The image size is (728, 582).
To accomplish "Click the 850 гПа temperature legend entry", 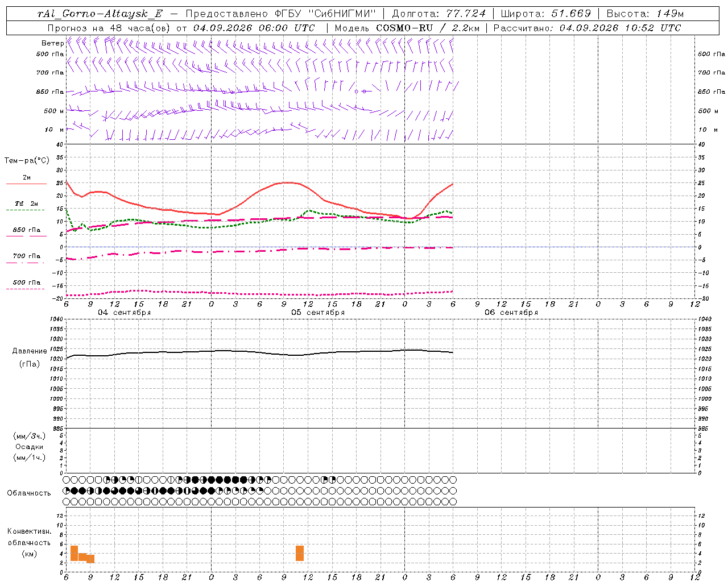I will click(x=26, y=232).
